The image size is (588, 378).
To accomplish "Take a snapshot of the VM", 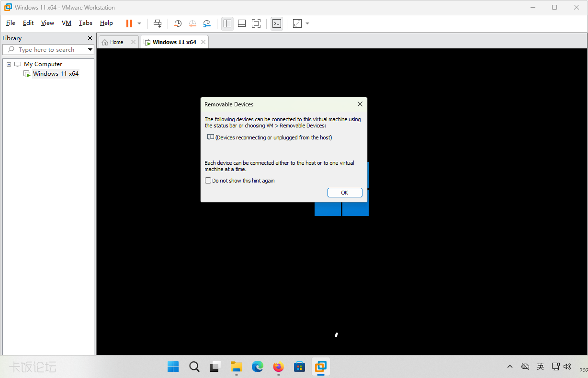I will coord(178,23).
